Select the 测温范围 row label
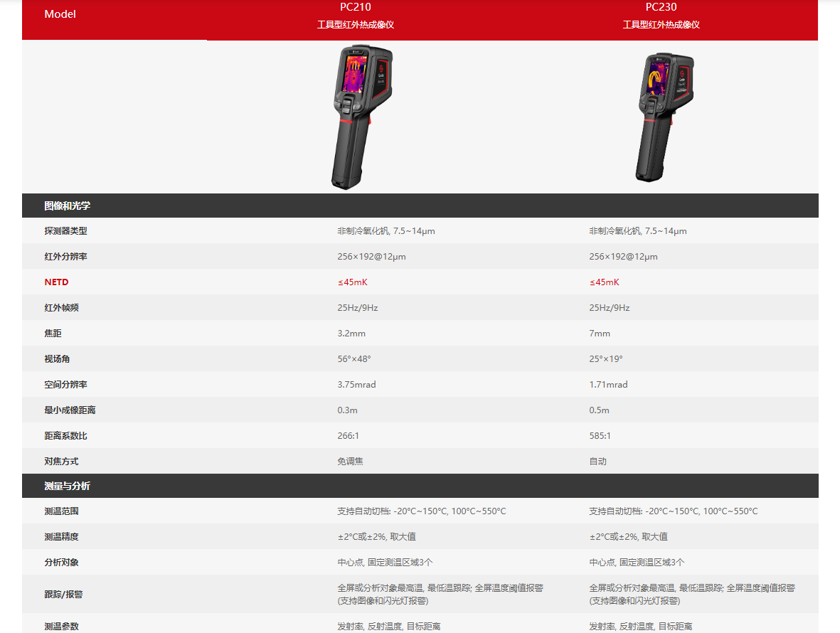Viewport: 840px width, 633px height. coord(61,511)
